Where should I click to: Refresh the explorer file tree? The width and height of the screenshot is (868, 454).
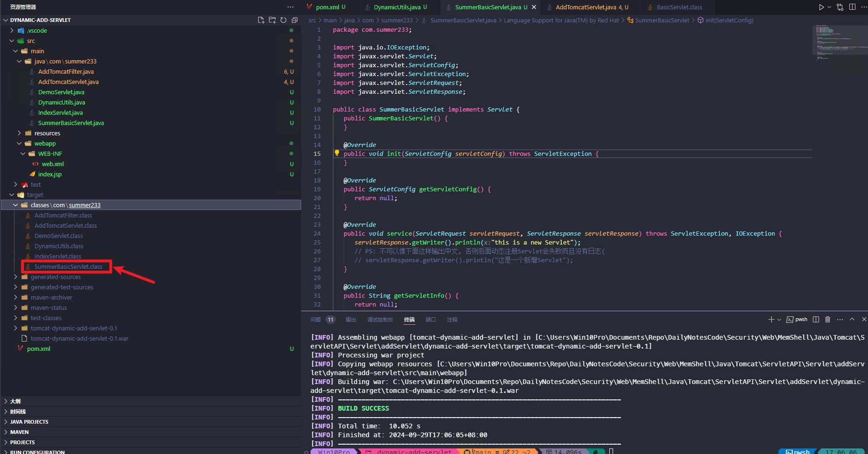(x=283, y=20)
